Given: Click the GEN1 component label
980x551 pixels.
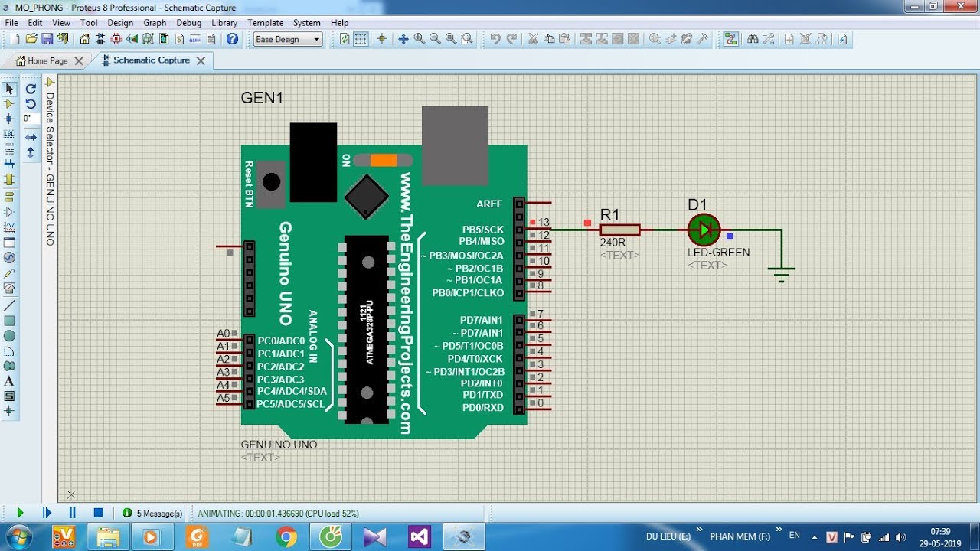Looking at the screenshot, I should click(262, 98).
